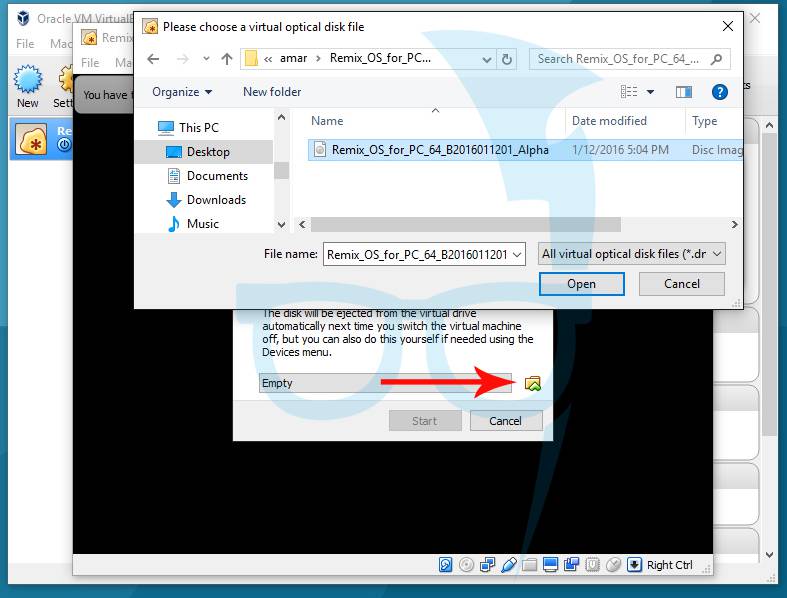787x598 pixels.
Task: Click the horizontal scrollbar of the file list
Action: [x=465, y=224]
